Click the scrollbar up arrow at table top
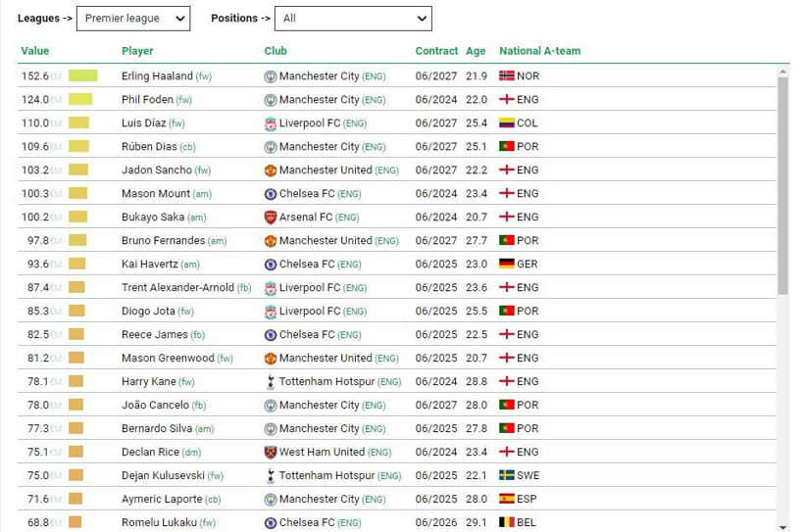The height and width of the screenshot is (532, 804). coord(782,72)
